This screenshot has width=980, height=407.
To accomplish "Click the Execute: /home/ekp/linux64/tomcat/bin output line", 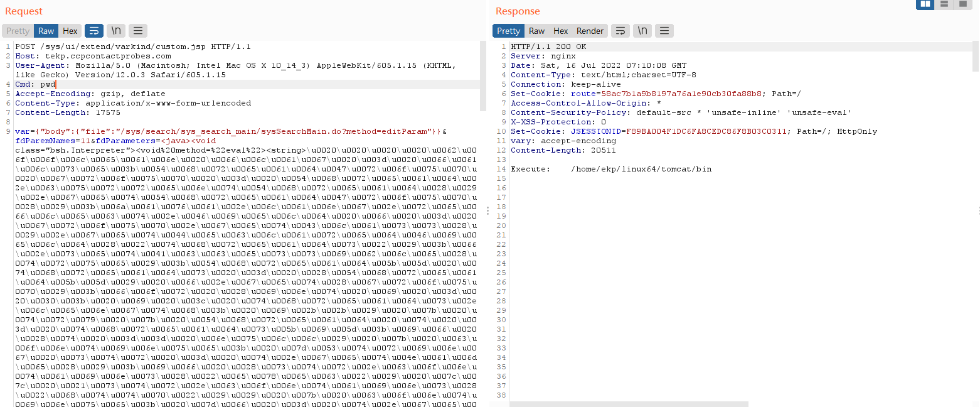I will pos(611,169).
